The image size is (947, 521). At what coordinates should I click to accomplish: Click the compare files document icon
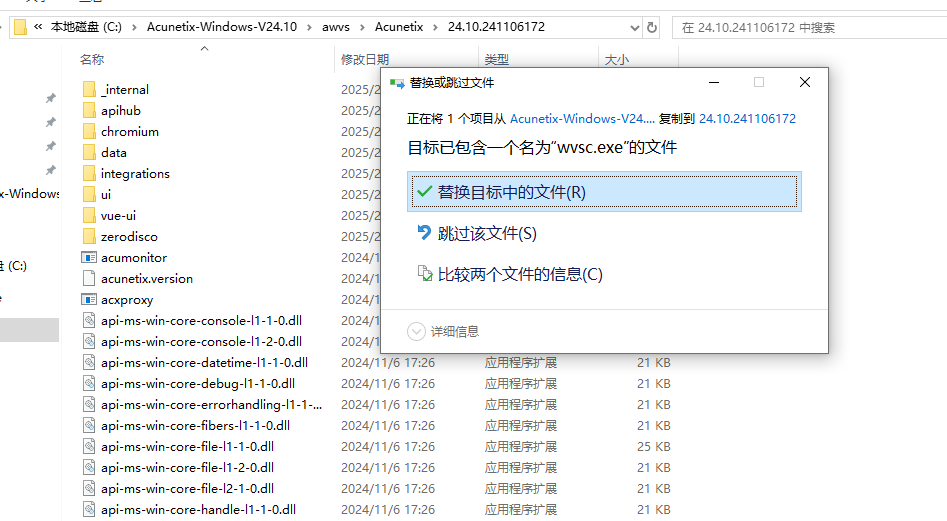[425, 273]
